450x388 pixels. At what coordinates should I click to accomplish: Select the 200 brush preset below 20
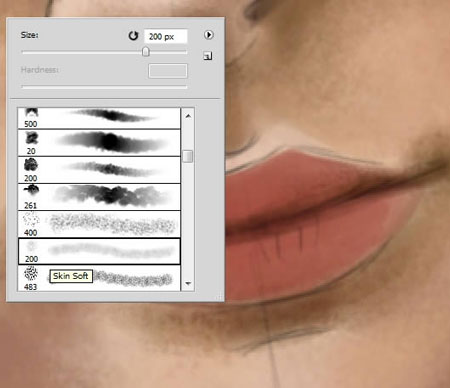tap(99, 170)
